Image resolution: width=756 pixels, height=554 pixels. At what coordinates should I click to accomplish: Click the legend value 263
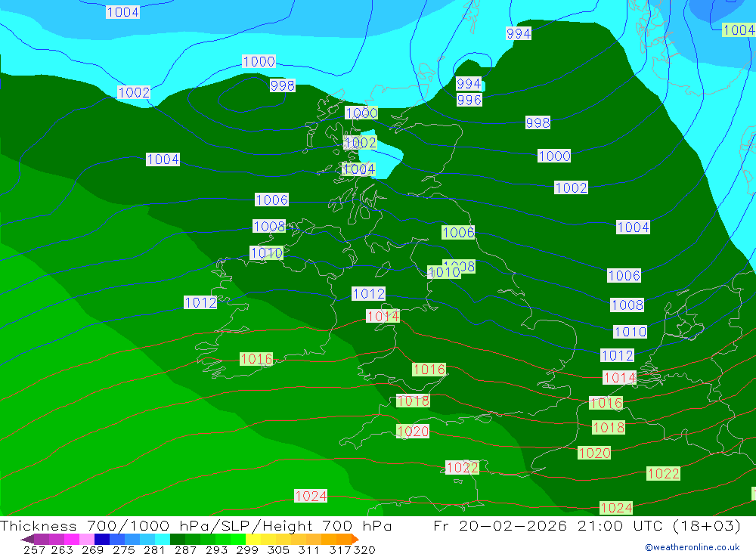(62, 550)
